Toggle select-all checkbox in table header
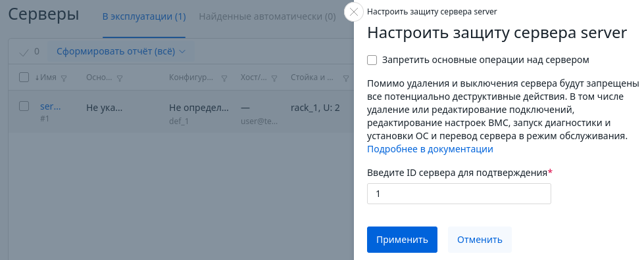This screenshot has height=260, width=644. point(24,77)
